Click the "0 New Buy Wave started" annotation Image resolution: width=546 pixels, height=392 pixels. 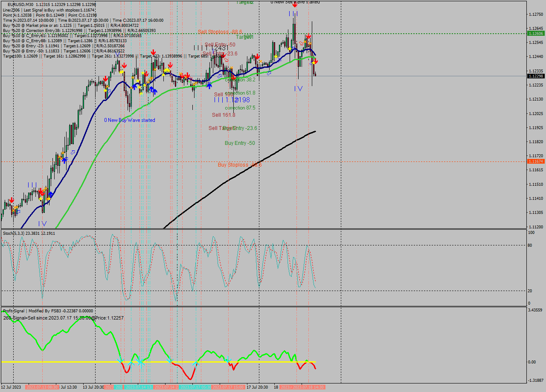tap(131, 120)
